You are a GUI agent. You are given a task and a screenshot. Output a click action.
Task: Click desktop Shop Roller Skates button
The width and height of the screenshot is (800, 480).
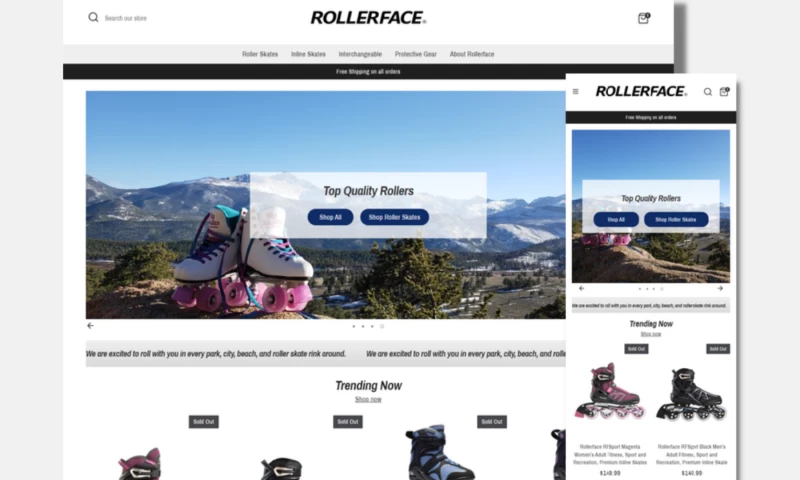tap(394, 217)
